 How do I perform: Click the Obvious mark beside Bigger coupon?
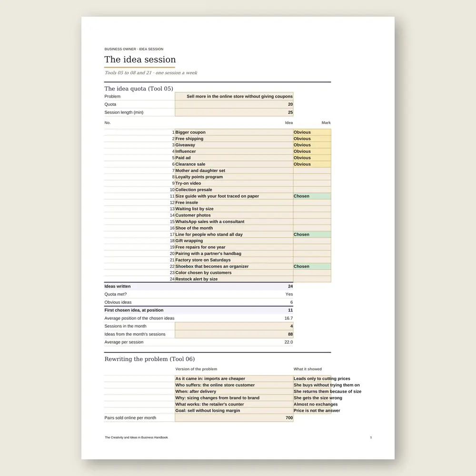point(312,132)
